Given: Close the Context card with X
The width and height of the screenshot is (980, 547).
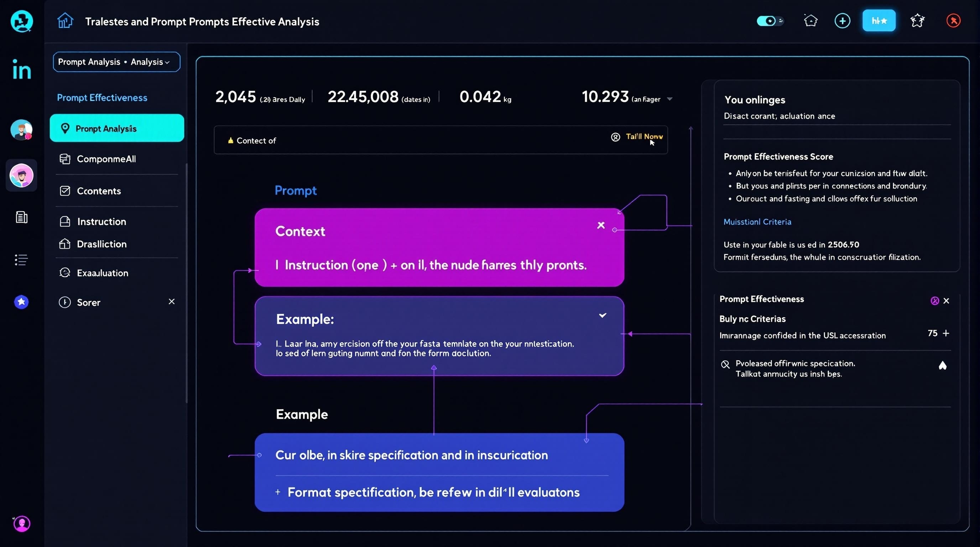Looking at the screenshot, I should [x=601, y=225].
